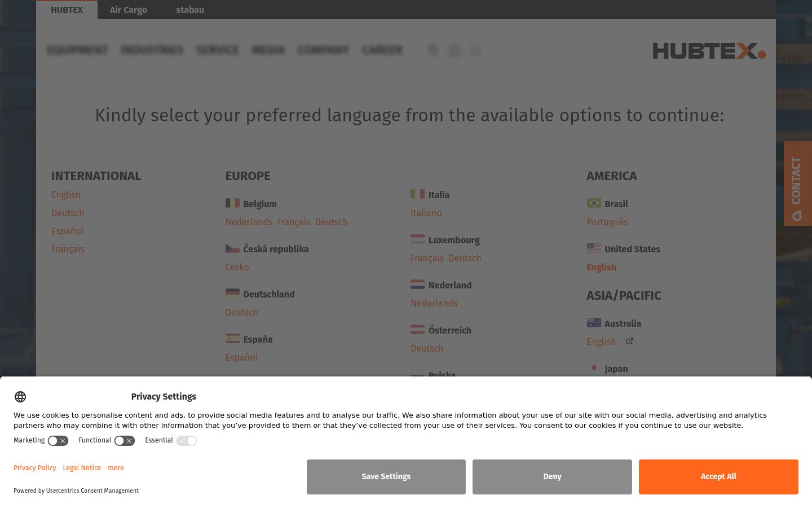Click the AMERICA section heading
Viewport: 812px width, 508px height.
pyautogui.click(x=612, y=176)
